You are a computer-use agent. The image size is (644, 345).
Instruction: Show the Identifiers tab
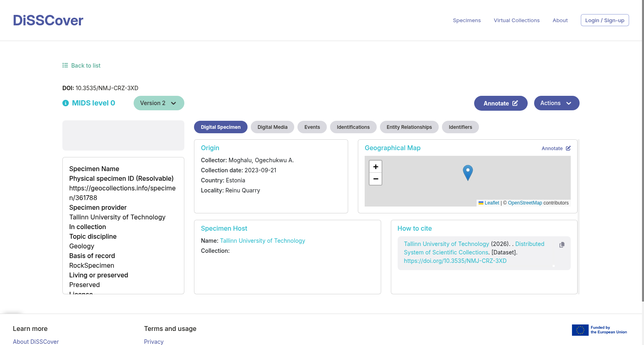[460, 127]
